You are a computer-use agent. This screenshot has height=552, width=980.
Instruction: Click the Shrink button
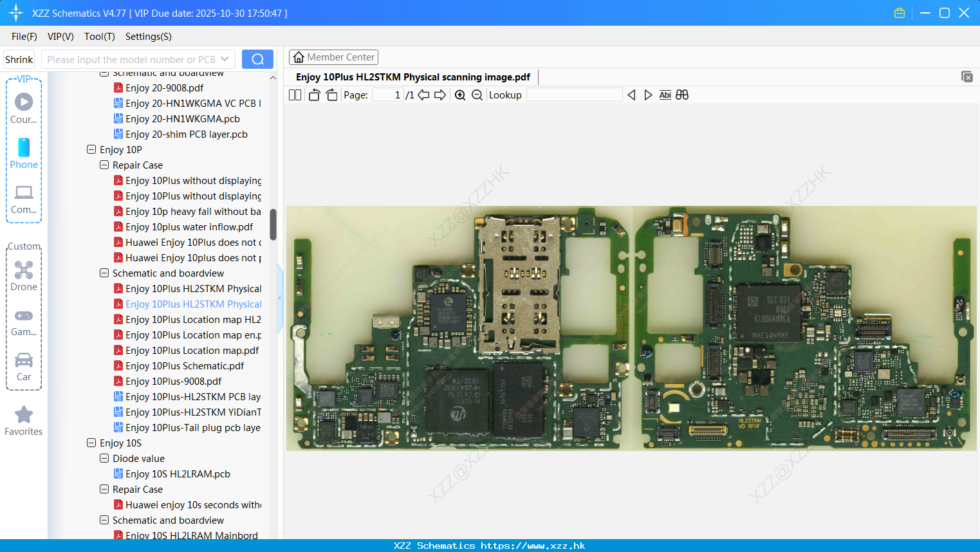tap(19, 59)
